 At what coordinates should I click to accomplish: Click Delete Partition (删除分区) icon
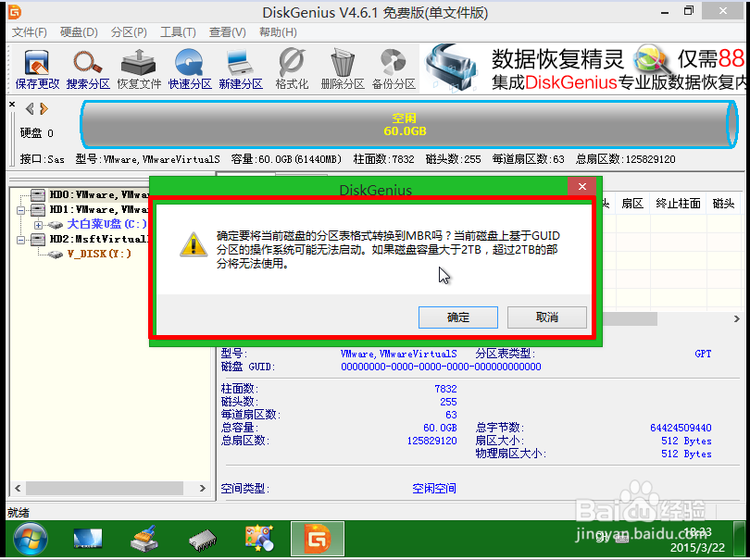(343, 69)
